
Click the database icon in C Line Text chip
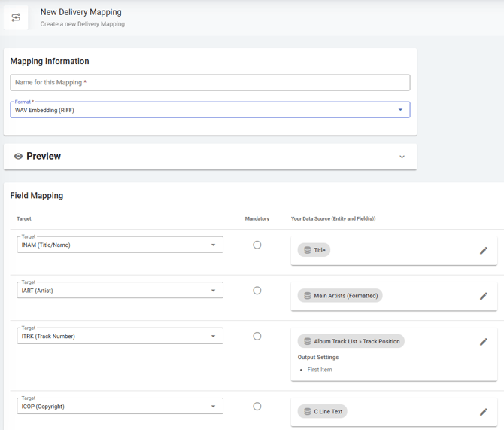[x=307, y=412]
